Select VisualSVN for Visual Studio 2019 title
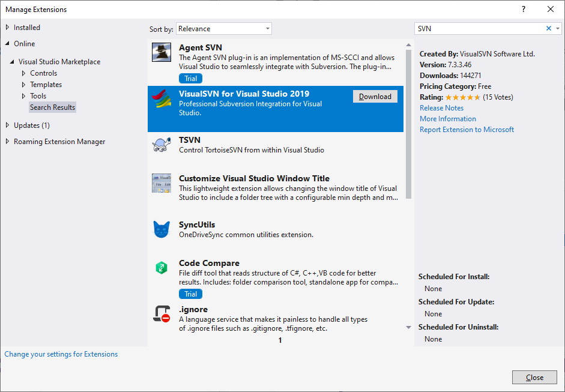Image resolution: width=565 pixels, height=392 pixels. click(244, 94)
